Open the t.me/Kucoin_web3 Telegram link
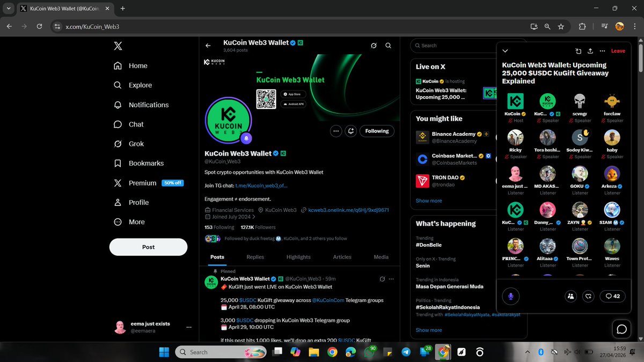The height and width of the screenshot is (362, 644). tap(261, 186)
